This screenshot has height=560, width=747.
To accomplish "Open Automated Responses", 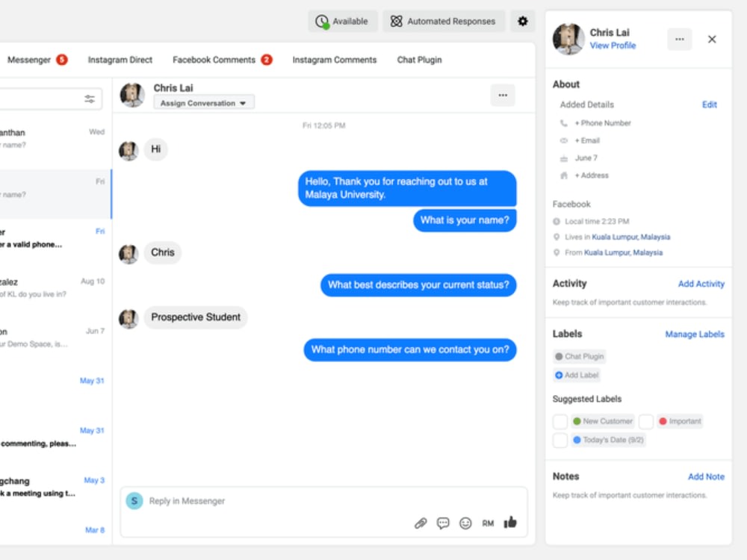I will tap(444, 22).
